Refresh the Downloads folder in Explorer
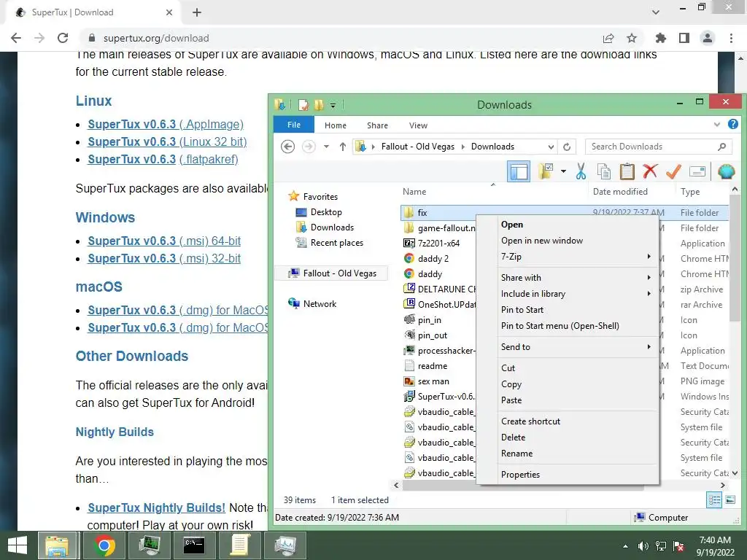This screenshot has height=560, width=747. point(567,147)
